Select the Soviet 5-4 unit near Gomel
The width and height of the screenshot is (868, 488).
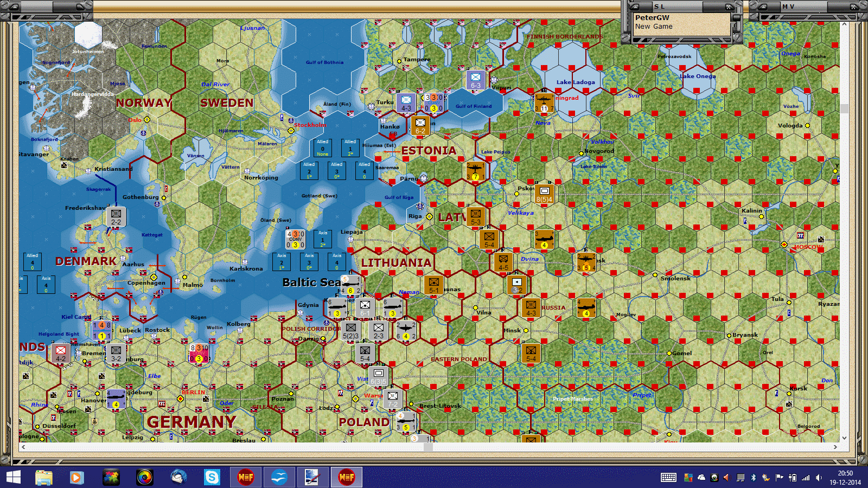coord(531,353)
